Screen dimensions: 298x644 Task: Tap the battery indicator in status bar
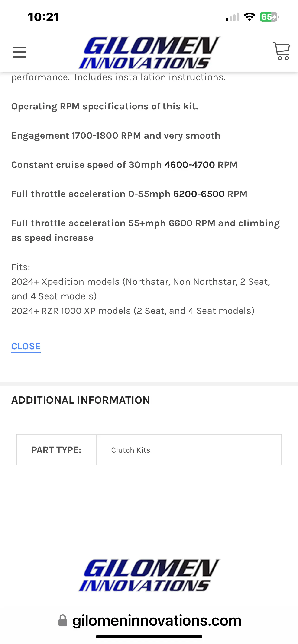point(269,17)
